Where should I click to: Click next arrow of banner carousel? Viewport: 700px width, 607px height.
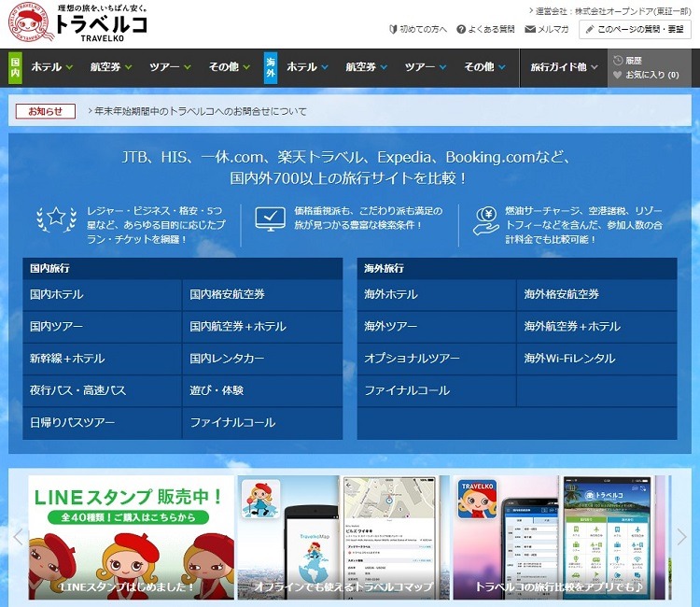pyautogui.click(x=681, y=536)
